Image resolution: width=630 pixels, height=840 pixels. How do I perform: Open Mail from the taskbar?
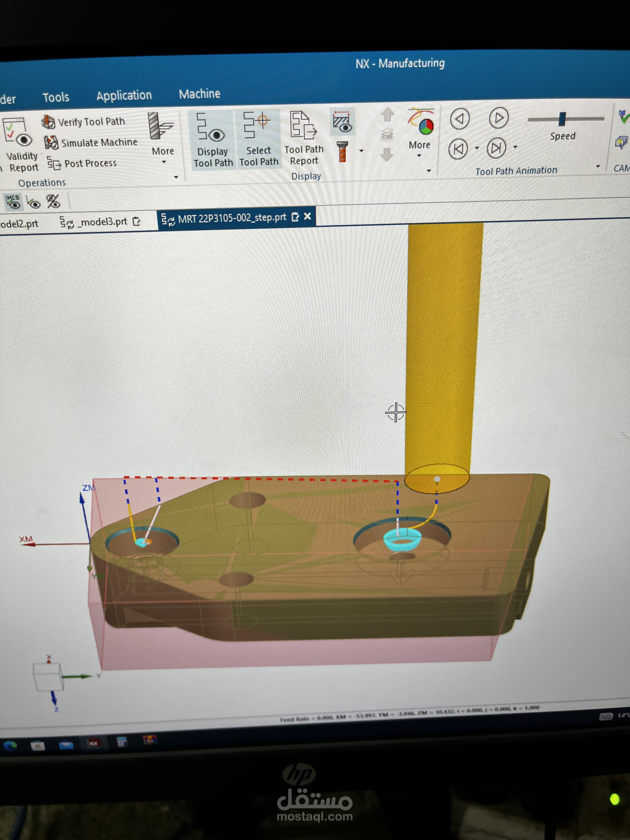(66, 745)
